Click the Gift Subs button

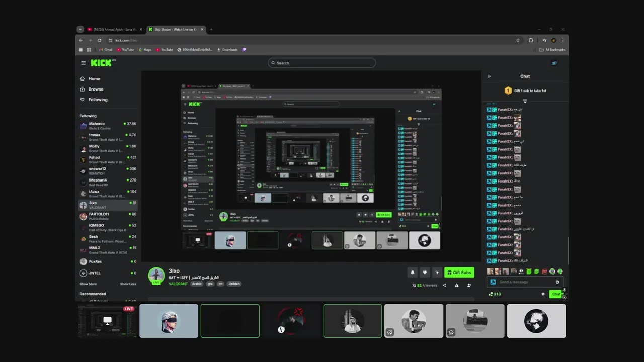459,273
